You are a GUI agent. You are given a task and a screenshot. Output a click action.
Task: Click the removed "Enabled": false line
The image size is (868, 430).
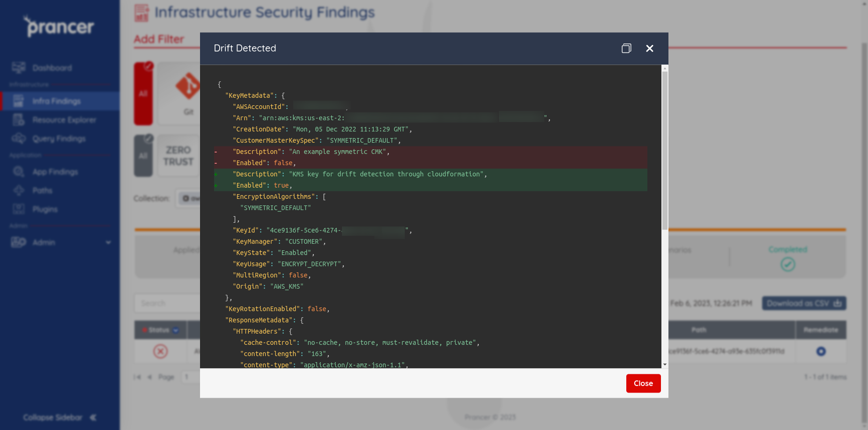(430, 163)
